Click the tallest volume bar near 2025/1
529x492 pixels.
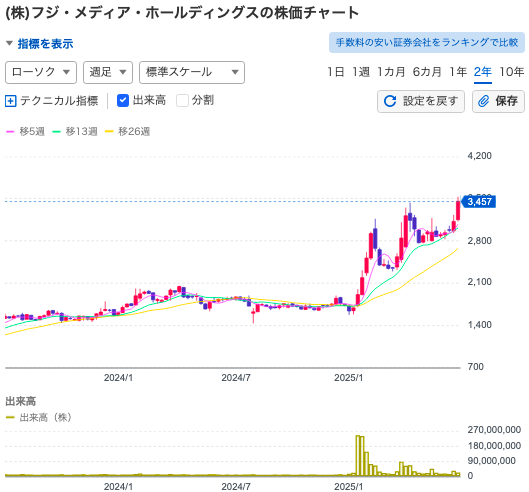point(358,456)
